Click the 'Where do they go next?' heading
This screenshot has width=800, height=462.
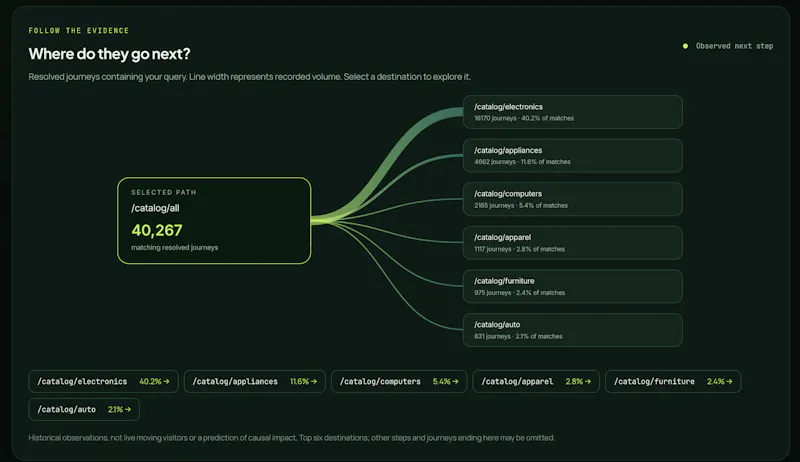(109, 54)
